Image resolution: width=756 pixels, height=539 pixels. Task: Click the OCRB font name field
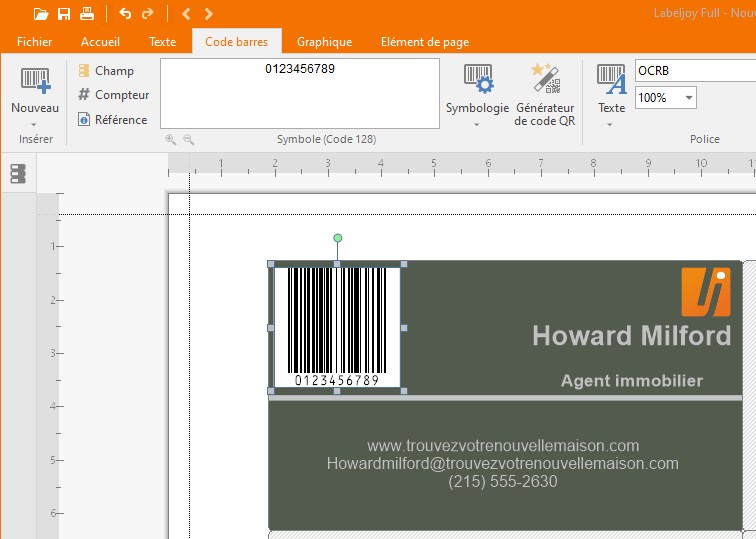[695, 71]
